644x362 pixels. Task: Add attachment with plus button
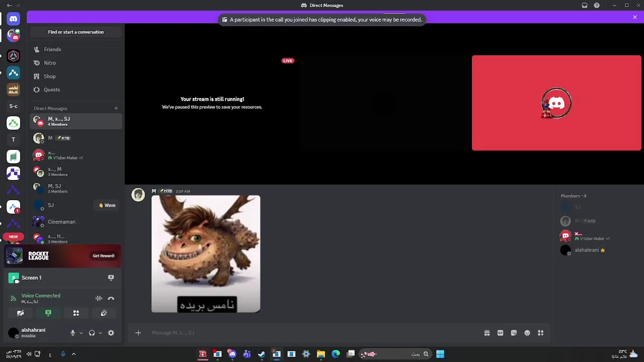click(138, 333)
